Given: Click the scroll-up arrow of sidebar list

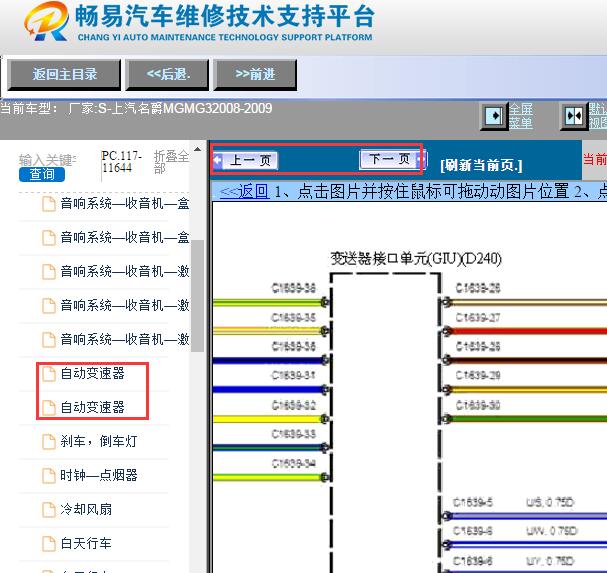Looking at the screenshot, I should (197, 149).
